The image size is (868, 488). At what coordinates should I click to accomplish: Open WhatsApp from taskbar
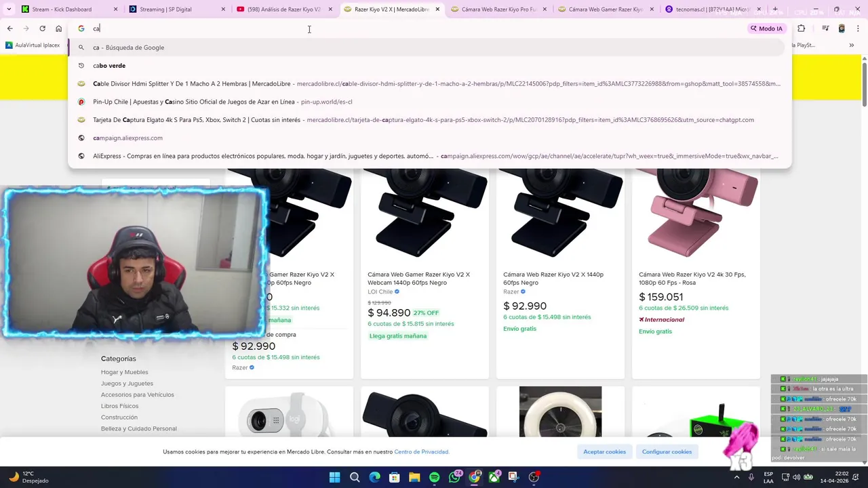(454, 477)
